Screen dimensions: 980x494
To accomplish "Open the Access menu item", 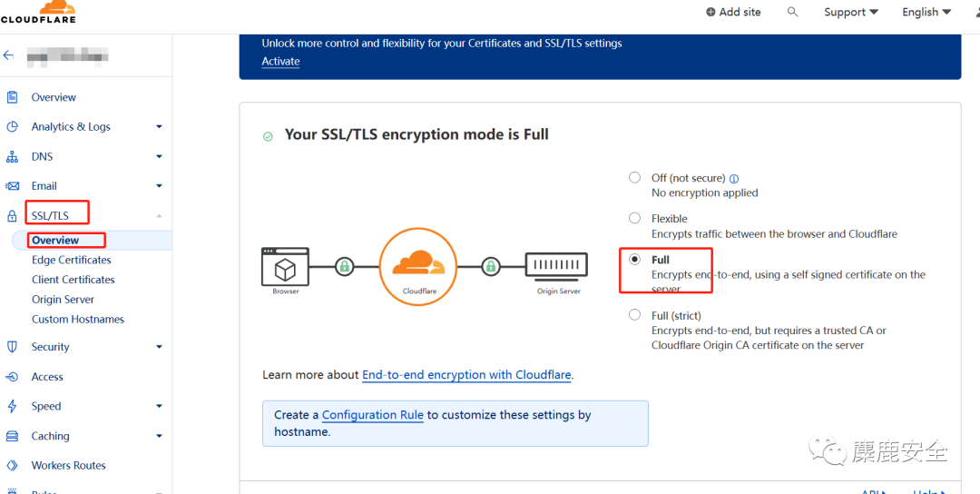I will point(47,377).
